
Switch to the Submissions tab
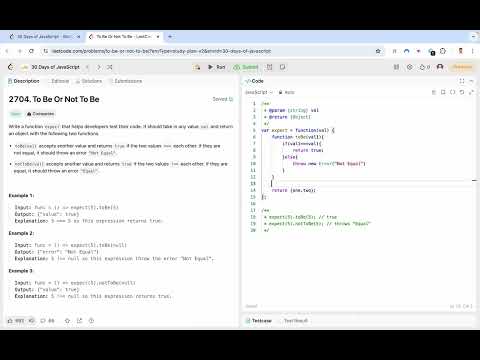pyautogui.click(x=125, y=81)
